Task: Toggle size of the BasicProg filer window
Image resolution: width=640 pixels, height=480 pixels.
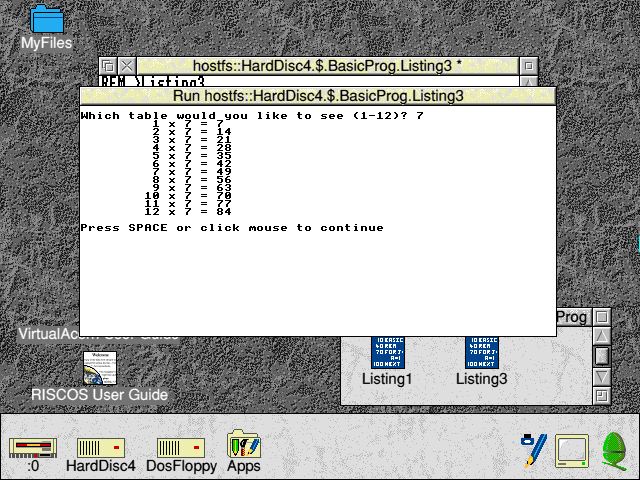Action: click(601, 317)
